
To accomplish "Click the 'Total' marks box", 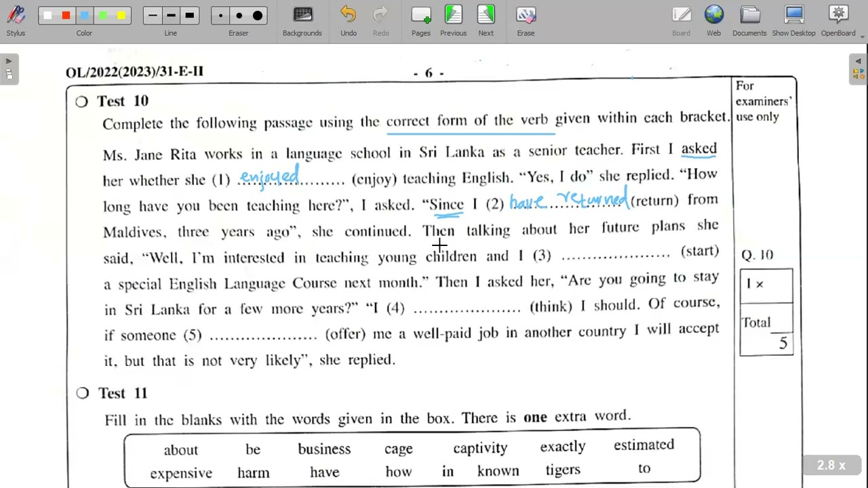I will pos(766,329).
